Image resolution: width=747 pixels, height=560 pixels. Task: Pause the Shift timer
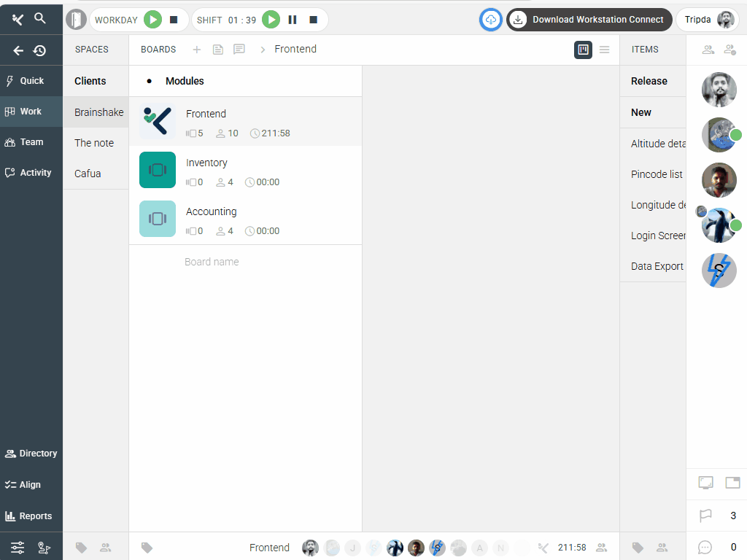pyautogui.click(x=293, y=20)
